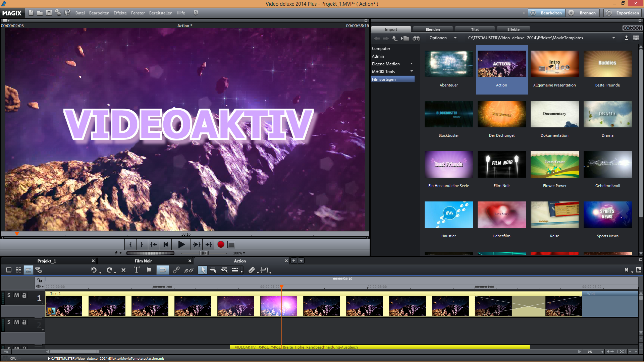Screen dimensions: 644x362
Task: Play the selected range
Action: [197, 244]
